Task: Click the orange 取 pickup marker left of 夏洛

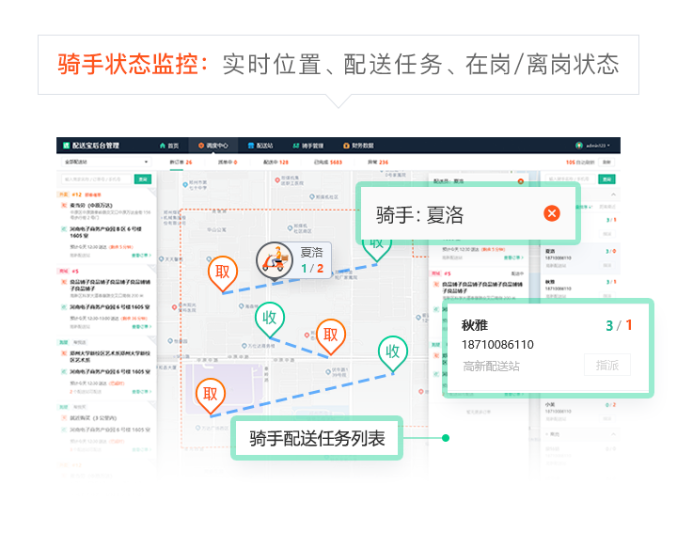Action: tap(222, 272)
